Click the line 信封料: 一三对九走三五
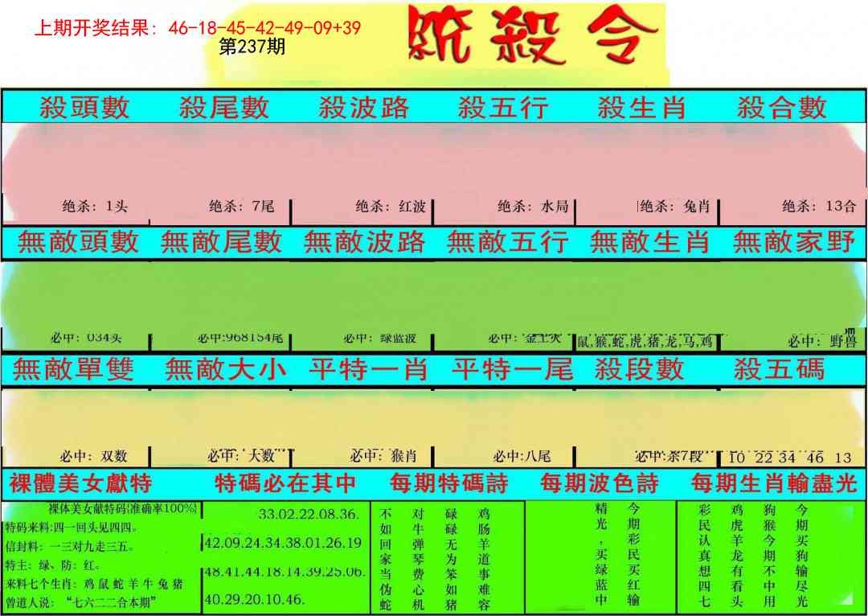 (70, 547)
